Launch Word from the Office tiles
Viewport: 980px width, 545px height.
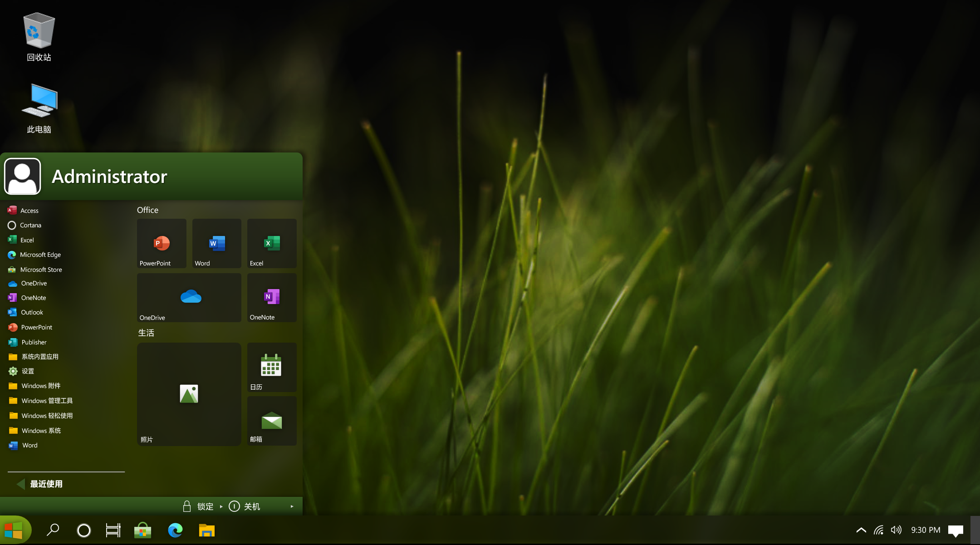(x=216, y=244)
